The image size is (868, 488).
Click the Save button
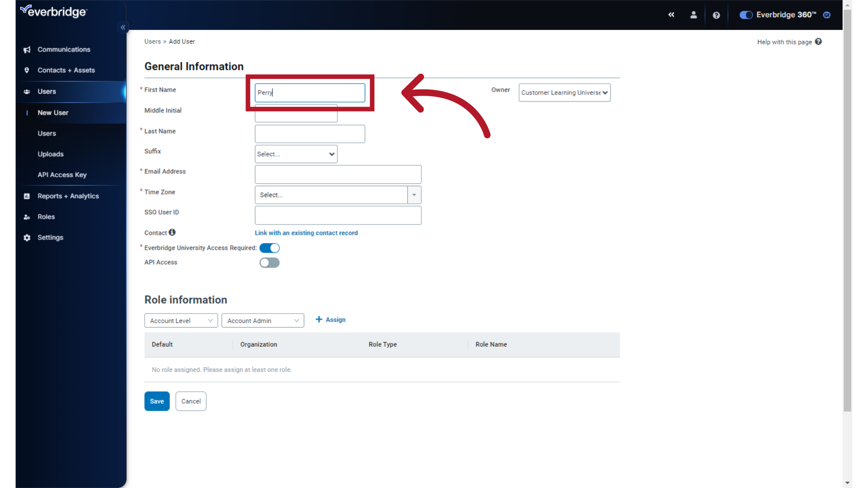(x=156, y=401)
